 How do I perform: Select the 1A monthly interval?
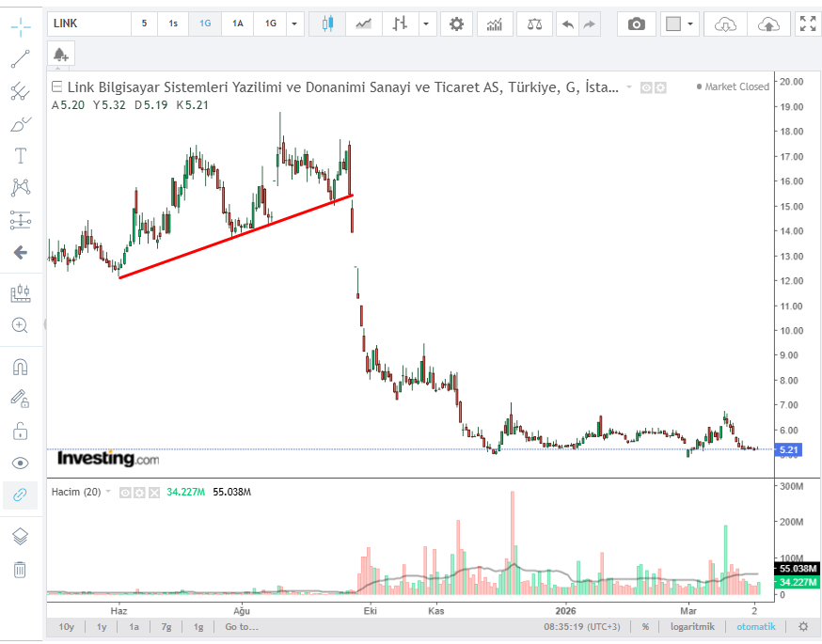point(238,24)
